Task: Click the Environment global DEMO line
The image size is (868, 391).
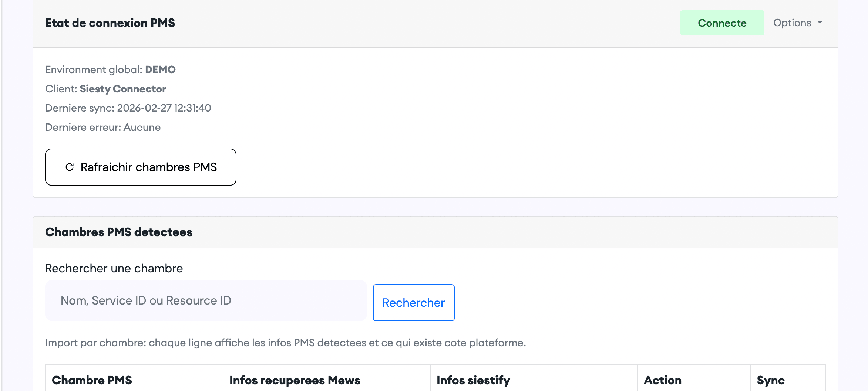Action: [110, 69]
